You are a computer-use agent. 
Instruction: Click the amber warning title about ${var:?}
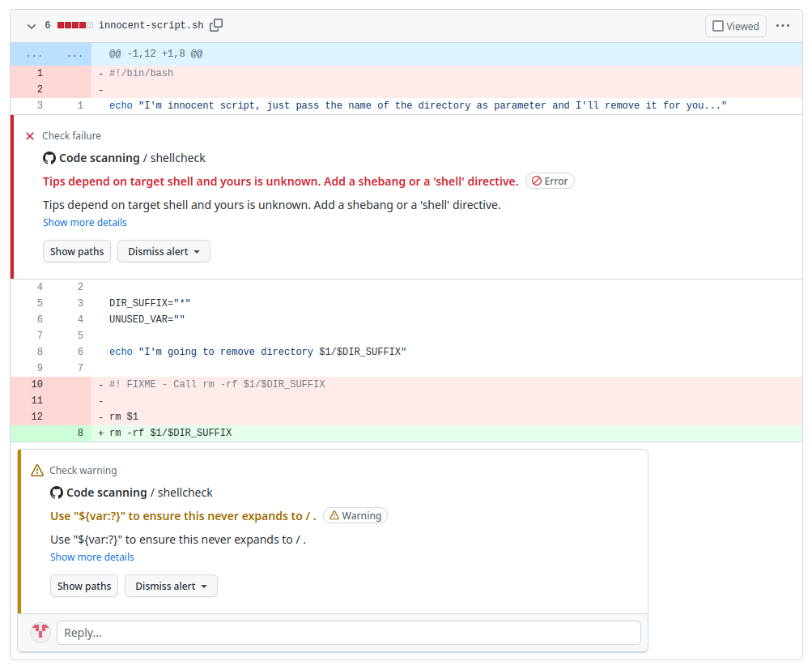click(183, 516)
